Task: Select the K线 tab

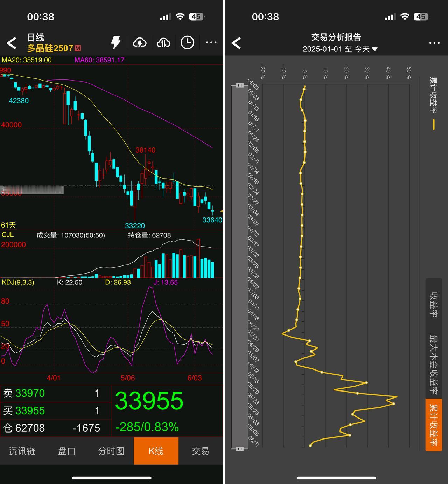Action: click(x=156, y=451)
